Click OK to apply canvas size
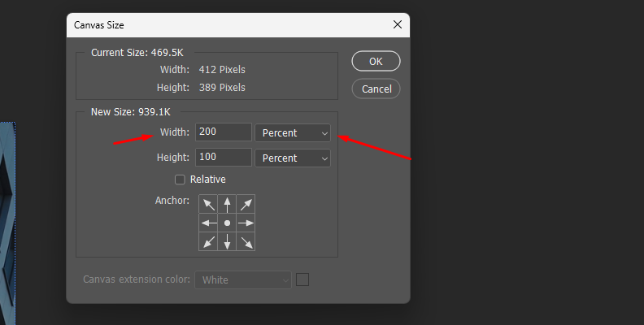 point(376,61)
